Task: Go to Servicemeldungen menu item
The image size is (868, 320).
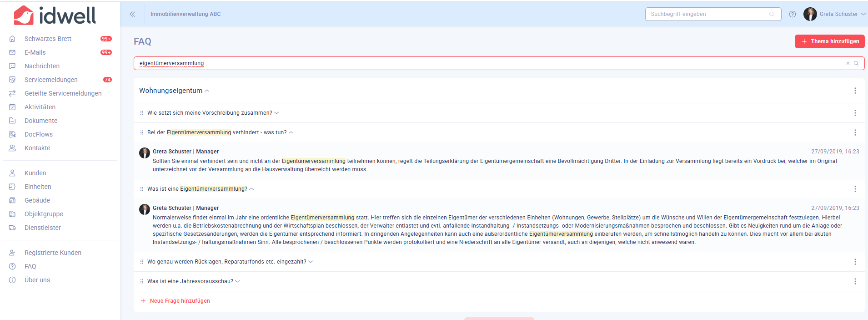Action: 51,80
